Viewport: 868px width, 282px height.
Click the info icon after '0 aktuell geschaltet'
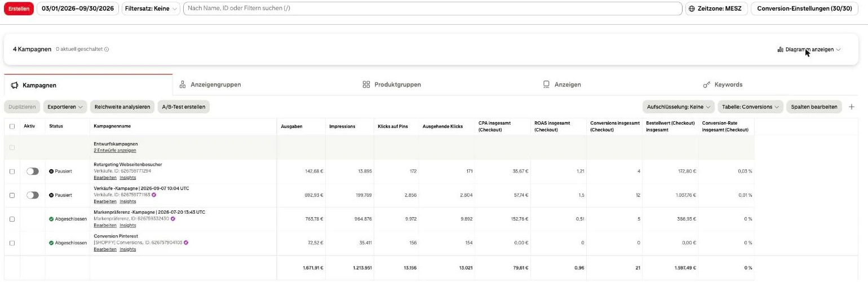(107, 50)
